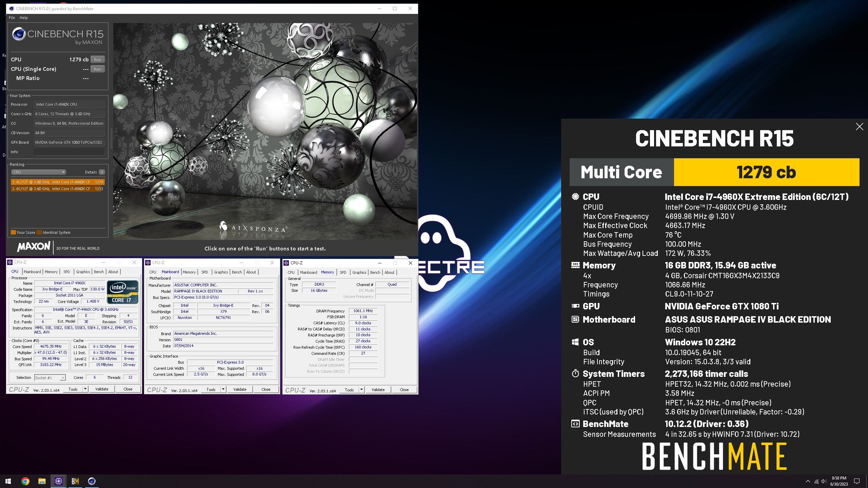Minimize the Memory CPU-Z window
The width and height of the screenshot is (868, 488).
[x=380, y=263]
